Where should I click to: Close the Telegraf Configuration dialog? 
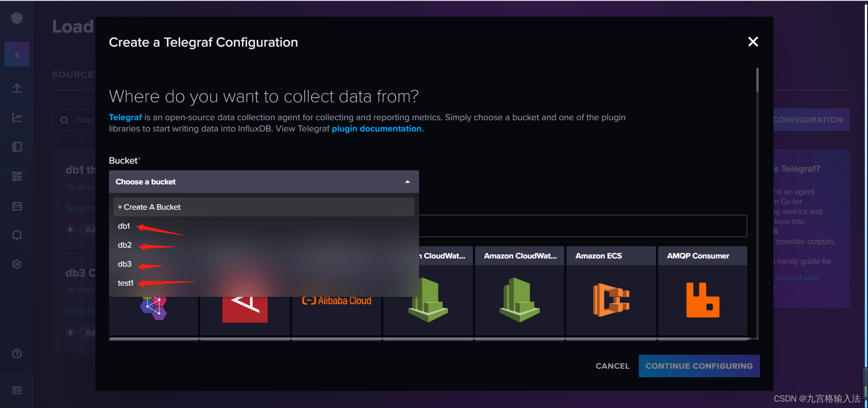tap(753, 42)
